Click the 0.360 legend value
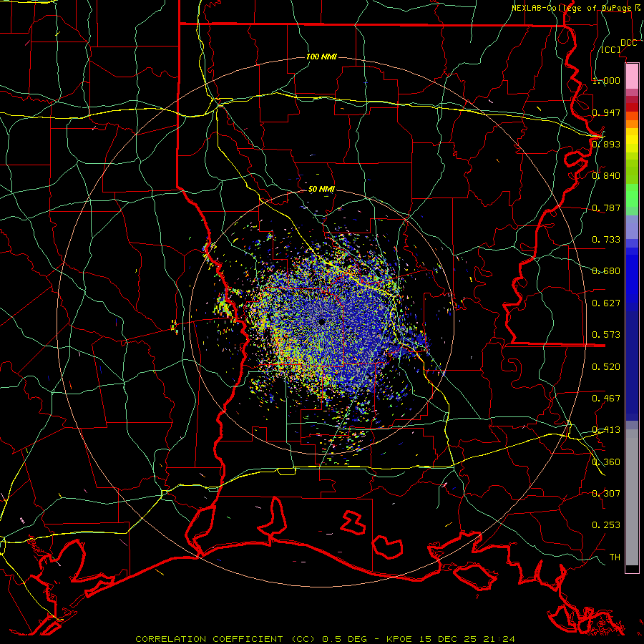The height and width of the screenshot is (644, 644). point(606,462)
